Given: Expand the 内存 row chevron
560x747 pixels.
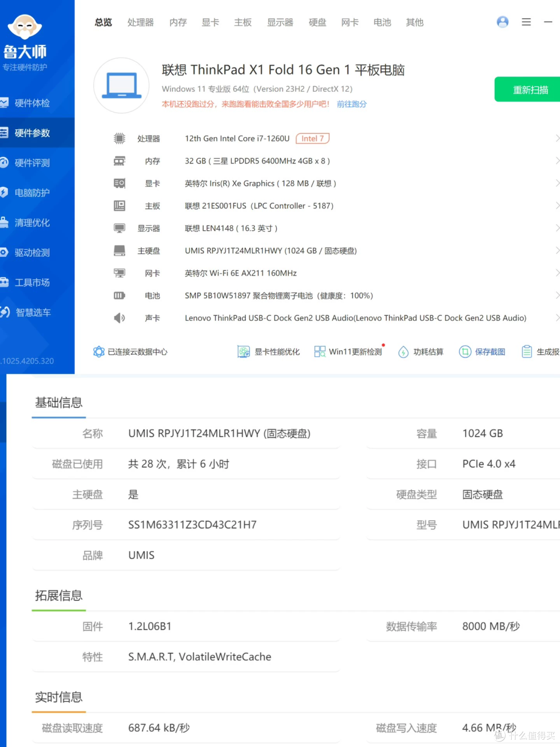Looking at the screenshot, I should [x=557, y=161].
